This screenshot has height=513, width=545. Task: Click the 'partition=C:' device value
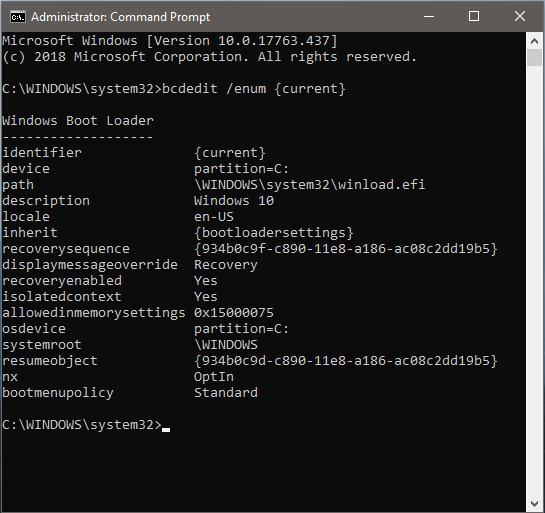(x=241, y=169)
